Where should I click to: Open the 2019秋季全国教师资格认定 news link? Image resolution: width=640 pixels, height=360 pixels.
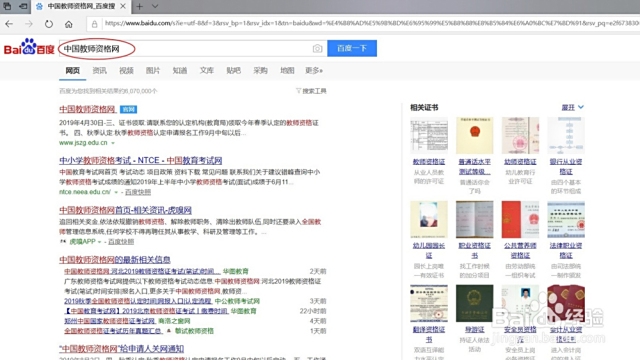138,301
